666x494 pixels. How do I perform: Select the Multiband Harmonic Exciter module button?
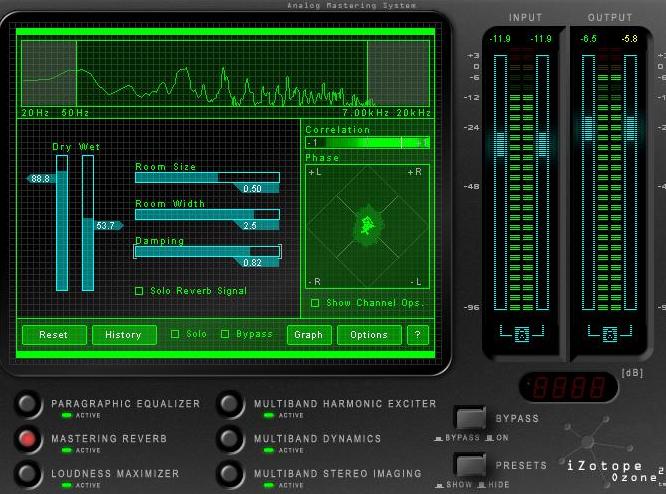pos(231,404)
